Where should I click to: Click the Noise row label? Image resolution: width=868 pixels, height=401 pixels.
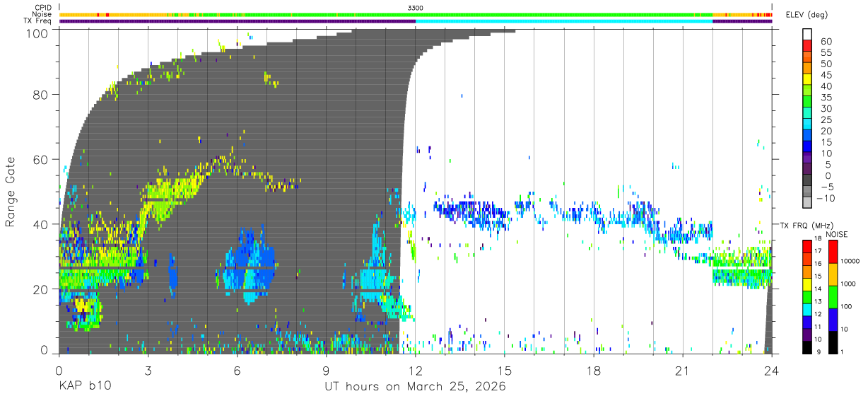click(42, 14)
